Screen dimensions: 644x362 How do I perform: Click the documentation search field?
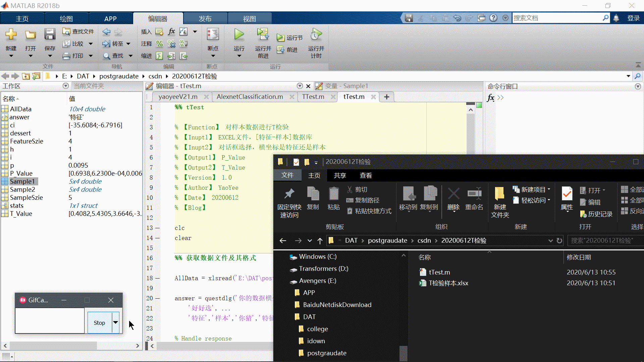click(557, 18)
